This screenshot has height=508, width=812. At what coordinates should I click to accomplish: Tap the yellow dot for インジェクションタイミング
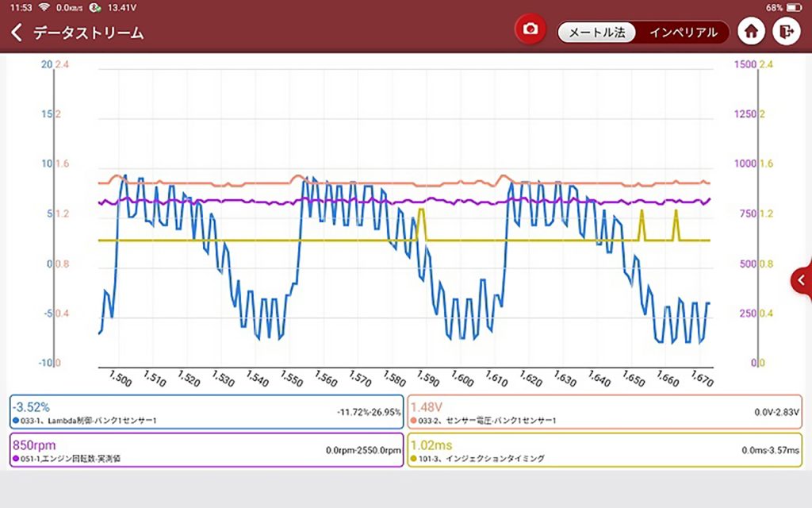413,459
